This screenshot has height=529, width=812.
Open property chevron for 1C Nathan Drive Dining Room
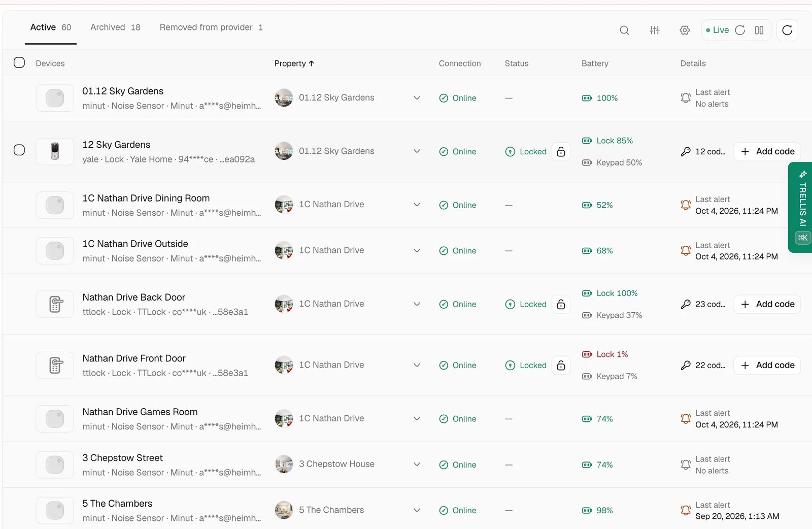417,205
